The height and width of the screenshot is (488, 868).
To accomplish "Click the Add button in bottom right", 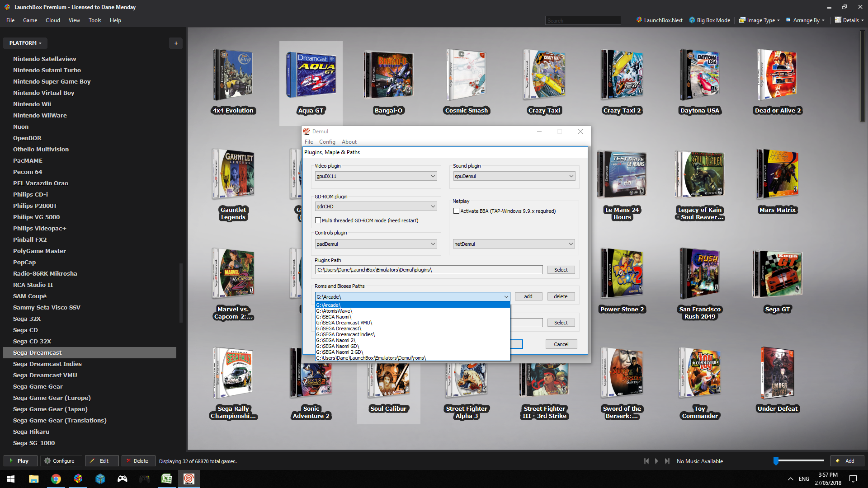I will pyautogui.click(x=847, y=461).
